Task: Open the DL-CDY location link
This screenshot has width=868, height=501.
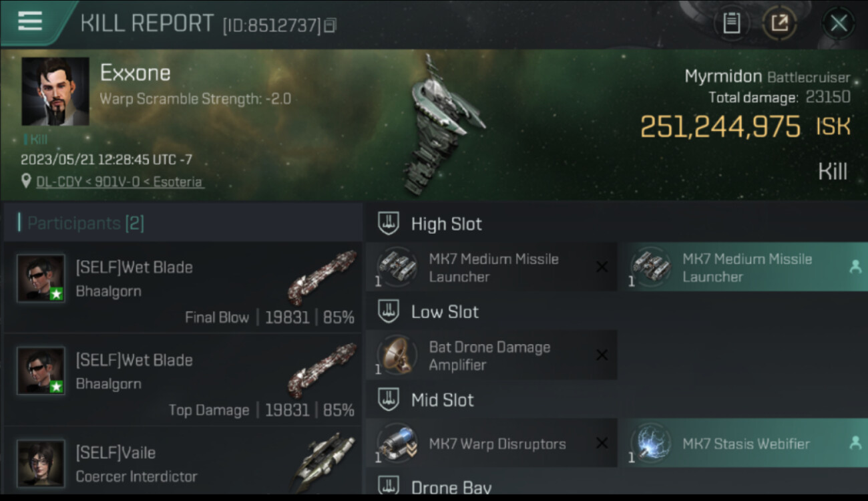Action: click(120, 182)
